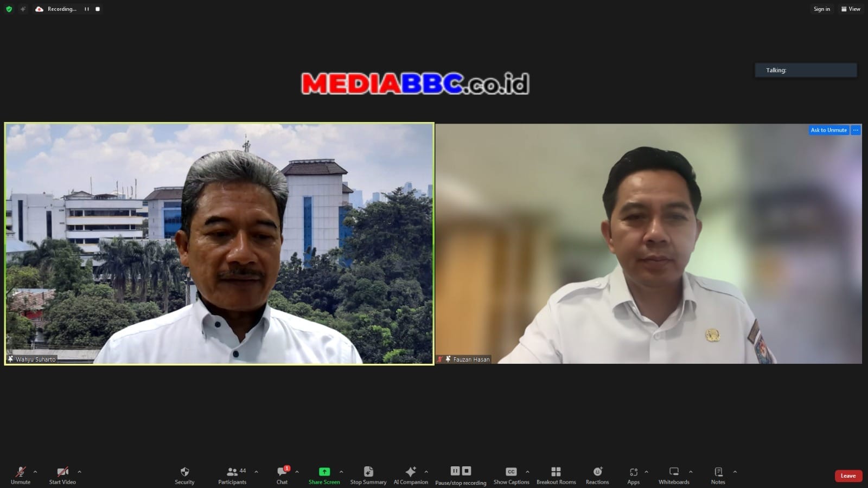Open Breakout Rooms
868x488 pixels.
click(x=556, y=475)
